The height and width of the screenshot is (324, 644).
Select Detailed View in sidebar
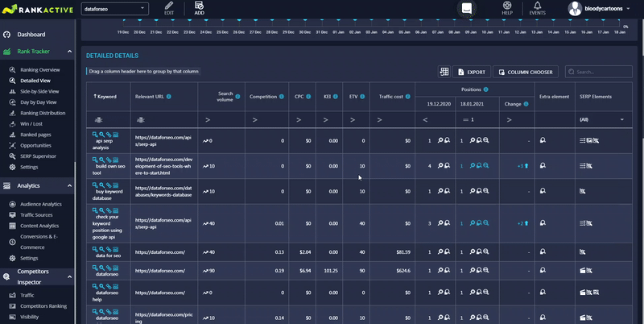coord(35,81)
